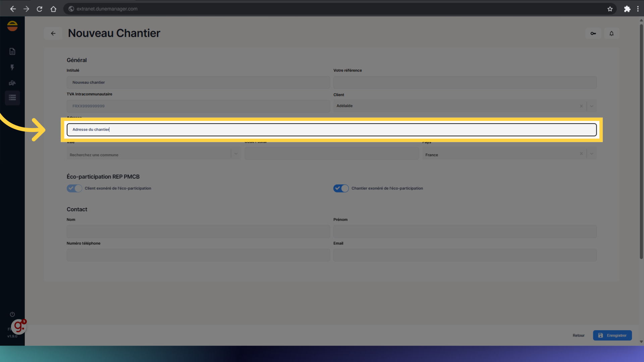This screenshot has height=362, width=644.
Task: Expand the Pays country dropdown
Action: [x=592, y=154]
